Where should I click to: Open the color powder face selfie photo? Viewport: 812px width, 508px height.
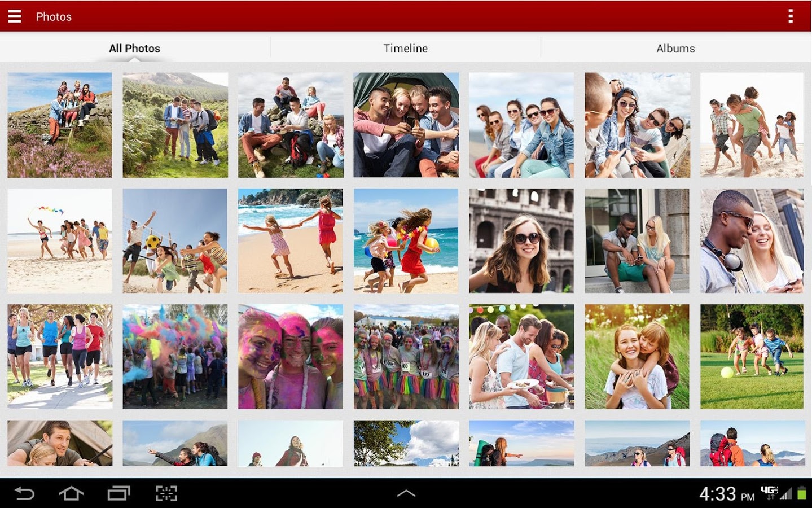click(291, 357)
